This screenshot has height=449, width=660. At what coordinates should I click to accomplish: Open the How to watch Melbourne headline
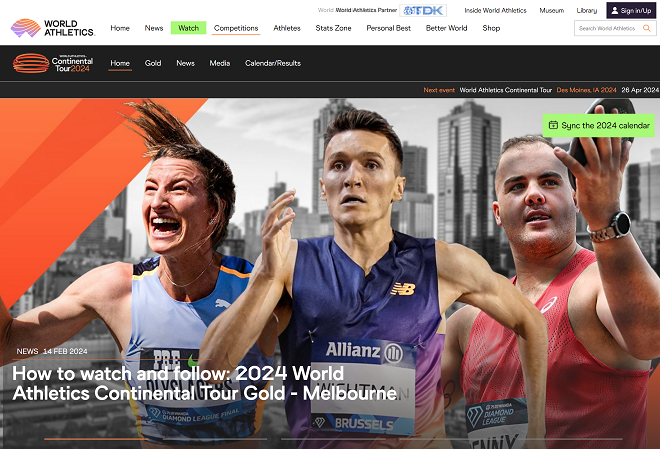click(x=205, y=383)
